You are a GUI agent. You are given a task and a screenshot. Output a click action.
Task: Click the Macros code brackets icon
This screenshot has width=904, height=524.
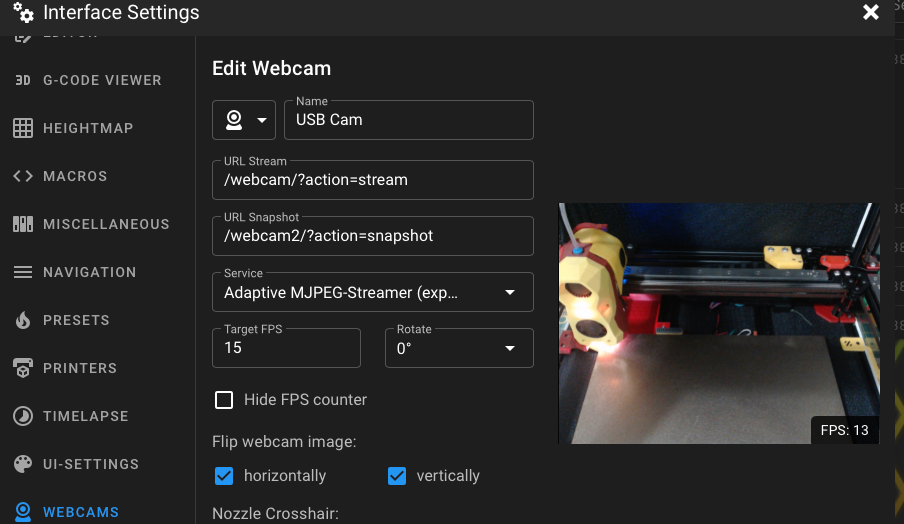click(x=22, y=176)
